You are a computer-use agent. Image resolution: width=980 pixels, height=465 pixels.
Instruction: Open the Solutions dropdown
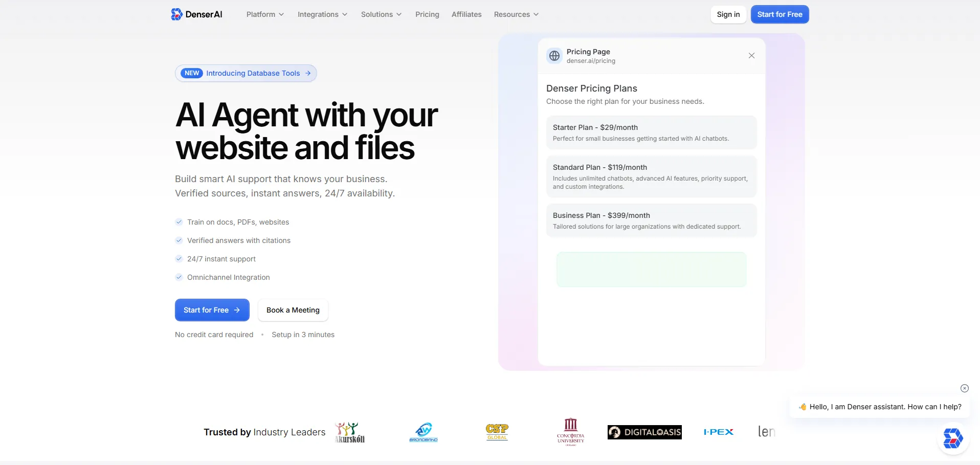381,14
